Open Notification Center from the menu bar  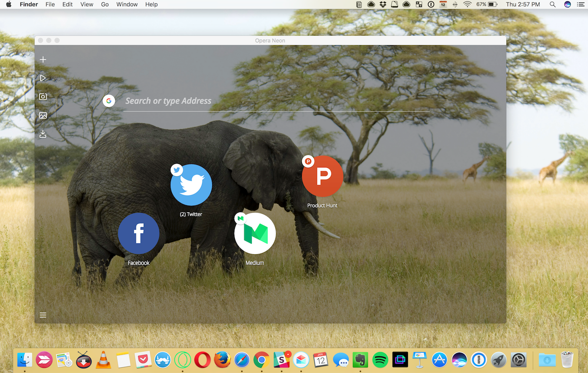[581, 4]
